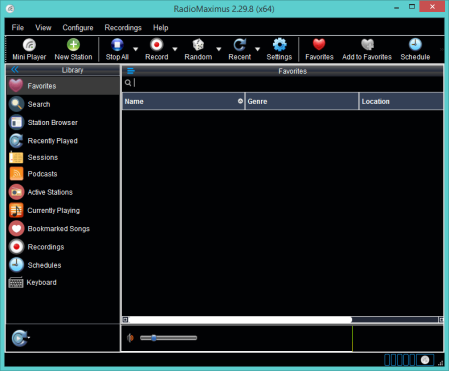The height and width of the screenshot is (371, 449).
Task: Open Settings from the toolbar gear icon
Action: (279, 49)
